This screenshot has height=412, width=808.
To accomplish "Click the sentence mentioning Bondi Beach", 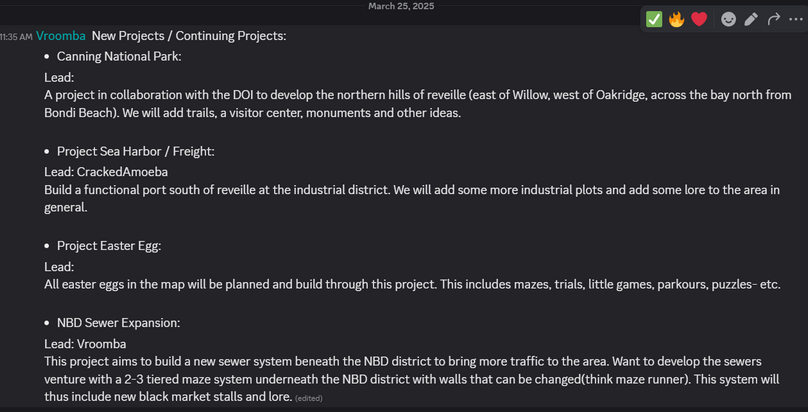I will 417,105.
